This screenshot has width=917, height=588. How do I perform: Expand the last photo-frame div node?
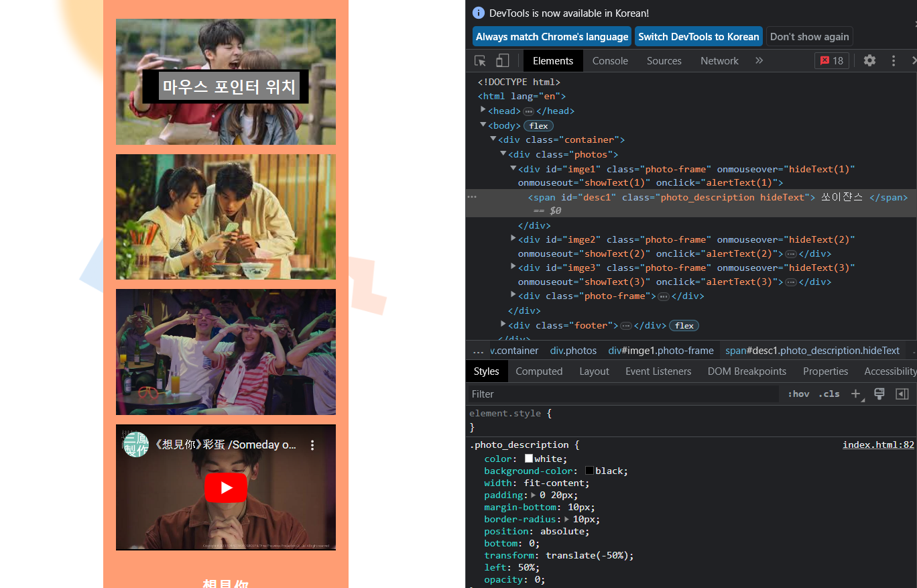click(x=513, y=294)
